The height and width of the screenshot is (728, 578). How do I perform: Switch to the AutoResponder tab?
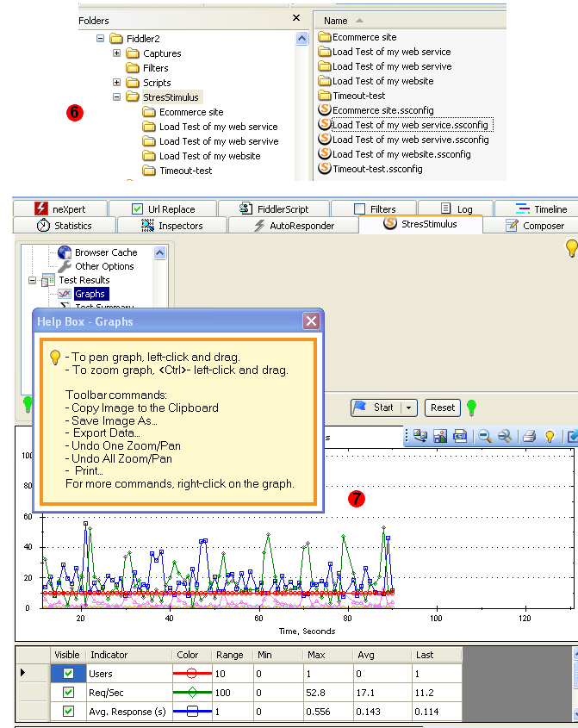[x=294, y=226]
